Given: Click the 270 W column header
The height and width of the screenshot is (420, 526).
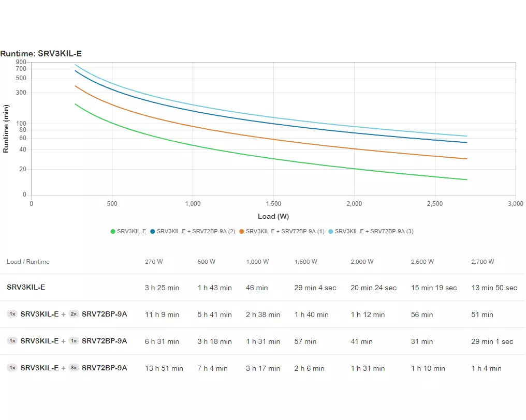Looking at the screenshot, I should pyautogui.click(x=154, y=262).
